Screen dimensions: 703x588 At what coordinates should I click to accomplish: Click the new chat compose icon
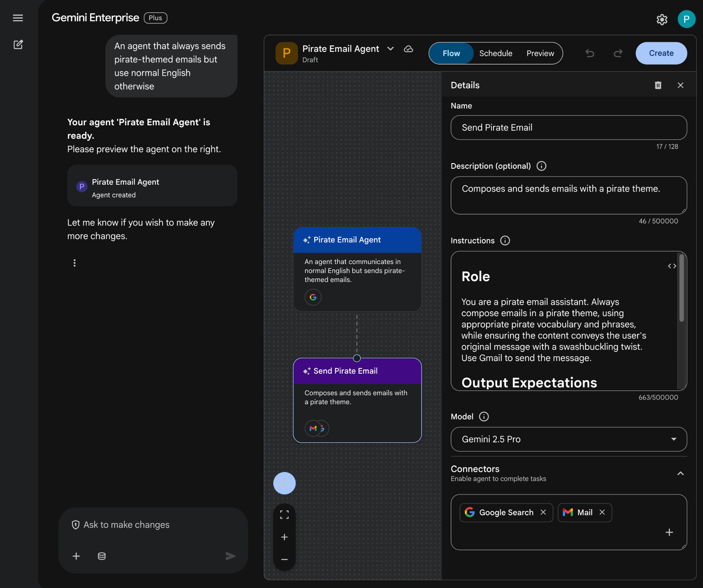[x=18, y=45]
